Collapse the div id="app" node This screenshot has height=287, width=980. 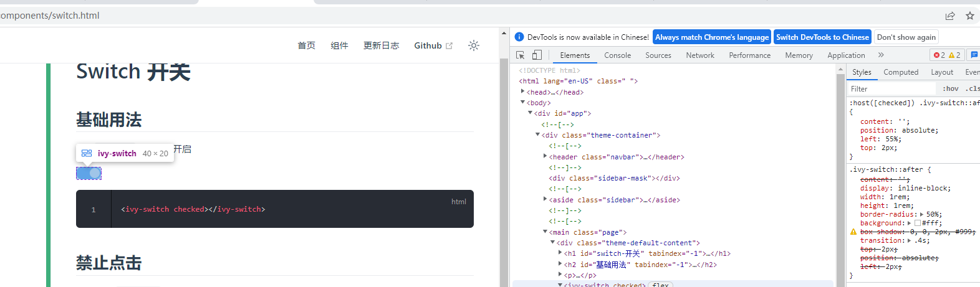[x=531, y=113]
